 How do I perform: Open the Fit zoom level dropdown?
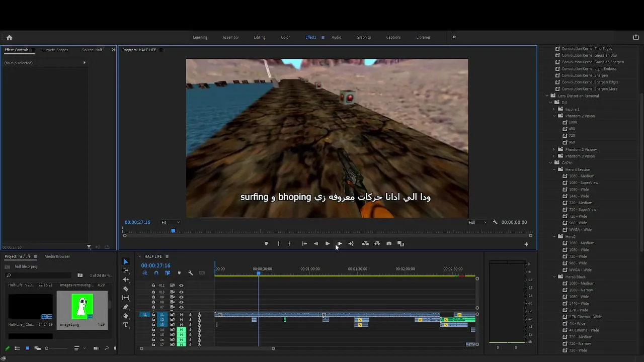[x=171, y=222]
